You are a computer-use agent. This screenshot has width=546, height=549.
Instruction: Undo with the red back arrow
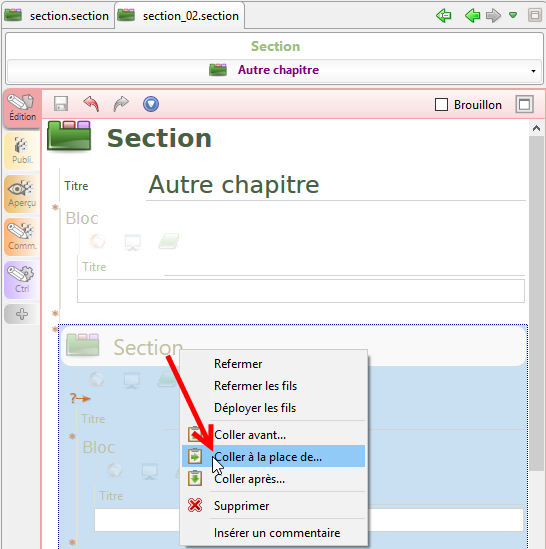[x=91, y=104]
